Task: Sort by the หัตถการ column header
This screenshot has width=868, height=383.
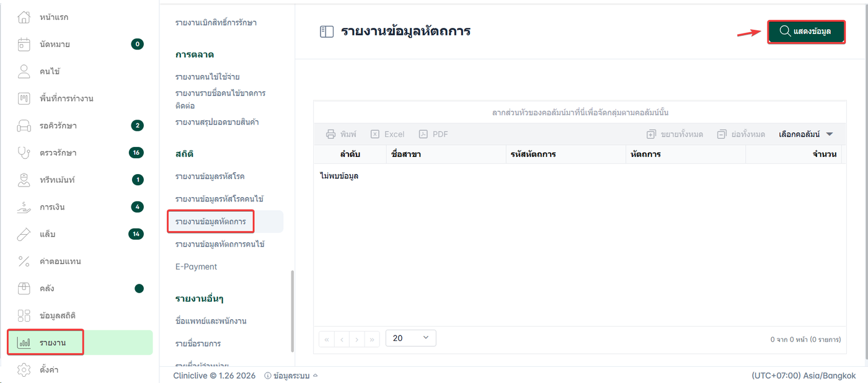Action: pos(685,154)
